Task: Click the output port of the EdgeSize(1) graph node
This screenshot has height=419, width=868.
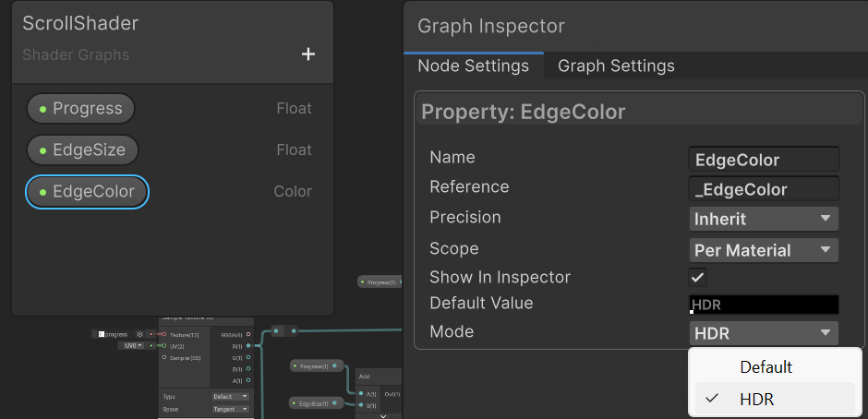Action: point(334,403)
